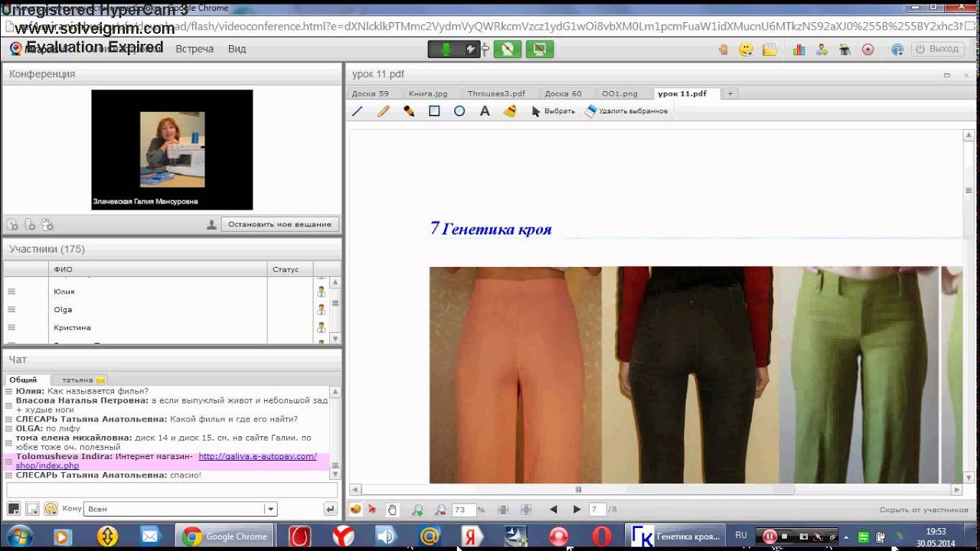Go to previous PDF page
This screenshot has height=551, width=980.
pyautogui.click(x=554, y=510)
